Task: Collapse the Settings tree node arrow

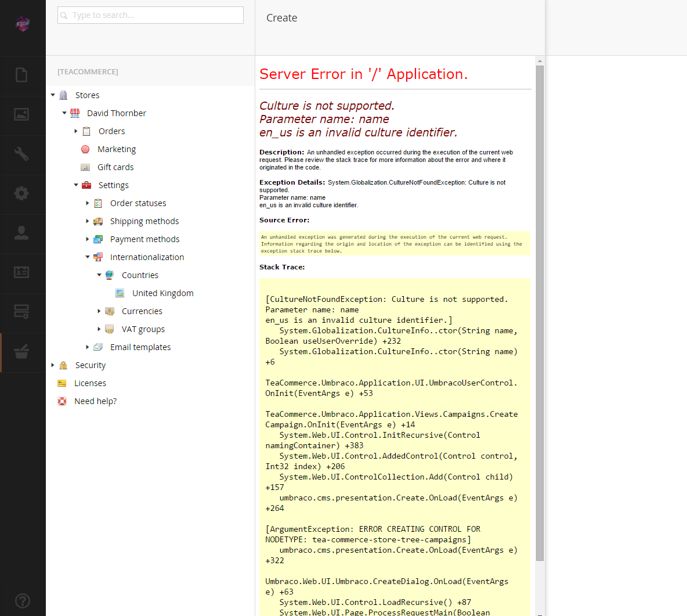Action: (x=76, y=185)
